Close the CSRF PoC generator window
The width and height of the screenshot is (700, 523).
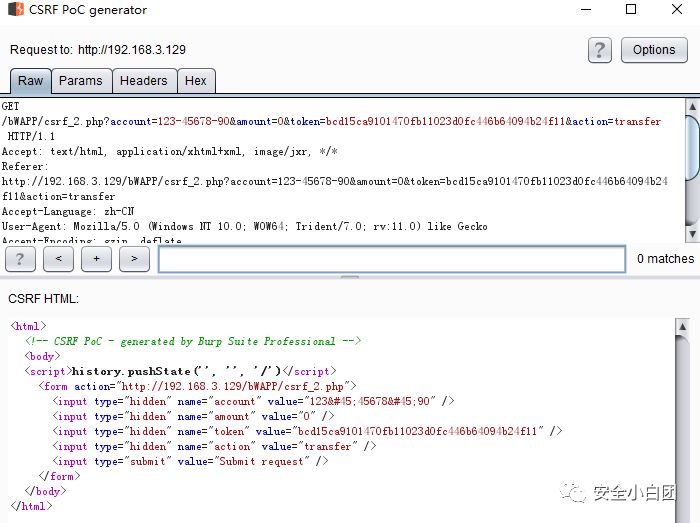[677, 9]
